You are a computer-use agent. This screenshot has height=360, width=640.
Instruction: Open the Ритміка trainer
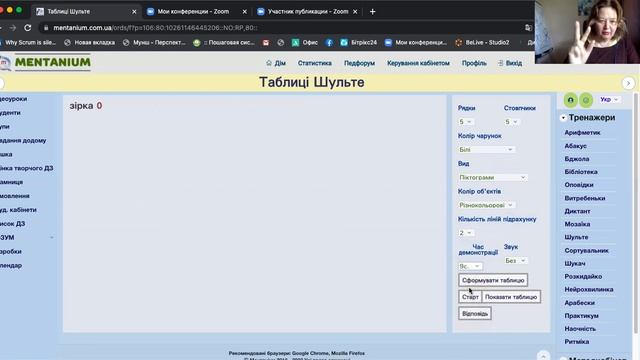[577, 342]
